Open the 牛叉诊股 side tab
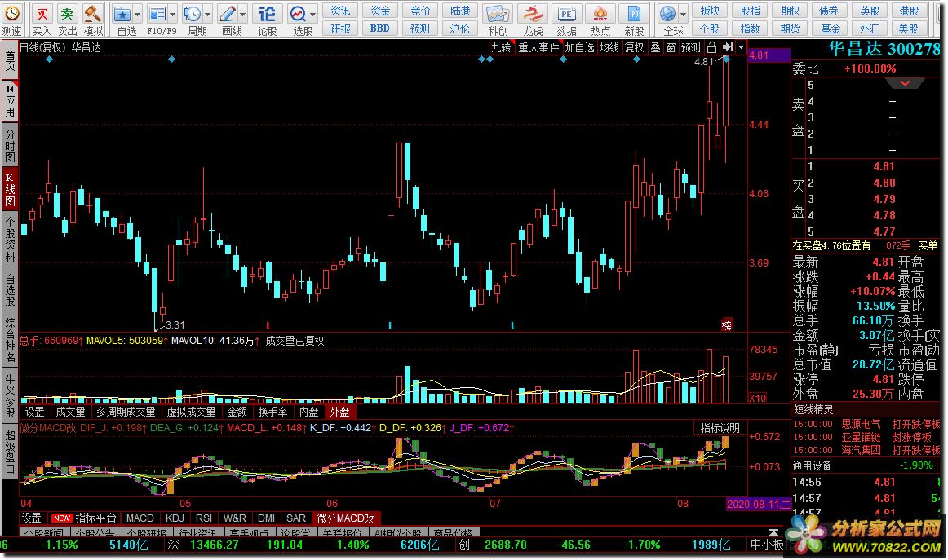Screen dimensions: 948x560 pos(10,394)
